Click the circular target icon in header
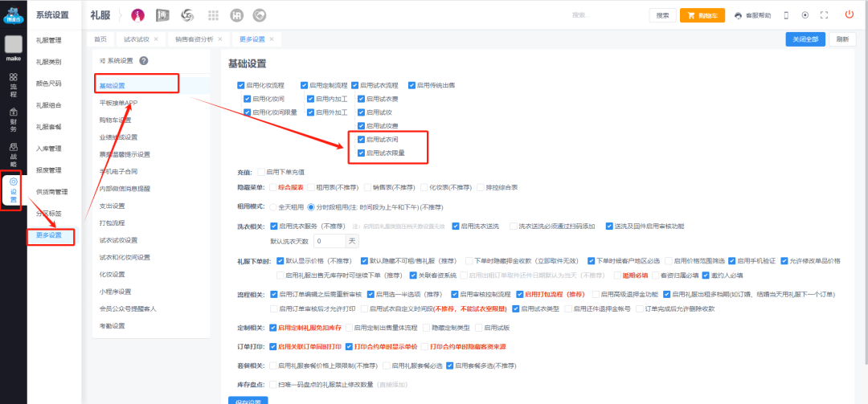 (805, 15)
